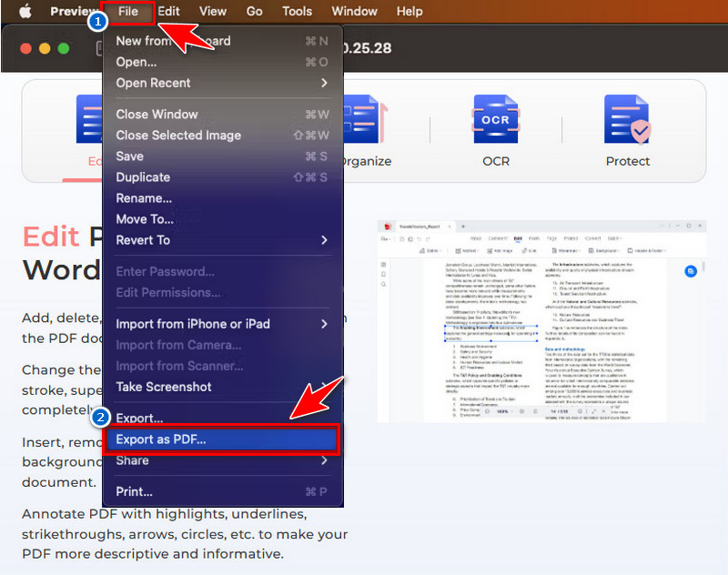Click the OCR feature icon

(496, 119)
